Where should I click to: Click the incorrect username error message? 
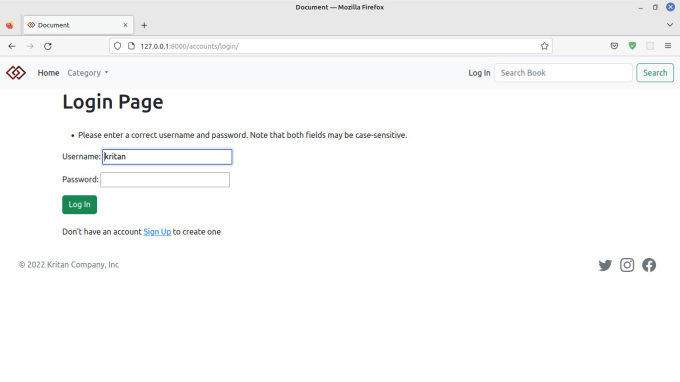tap(242, 135)
